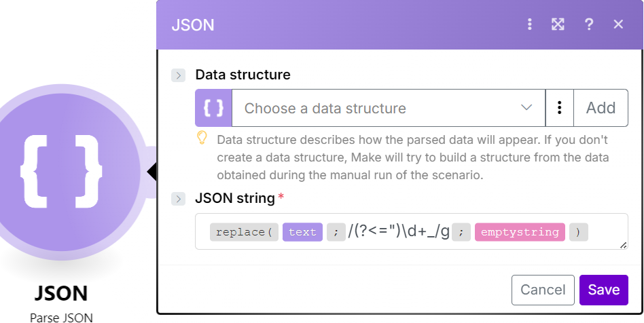The height and width of the screenshot is (323, 644).
Task: Open the Choose a data structure dropdown
Action: [389, 108]
